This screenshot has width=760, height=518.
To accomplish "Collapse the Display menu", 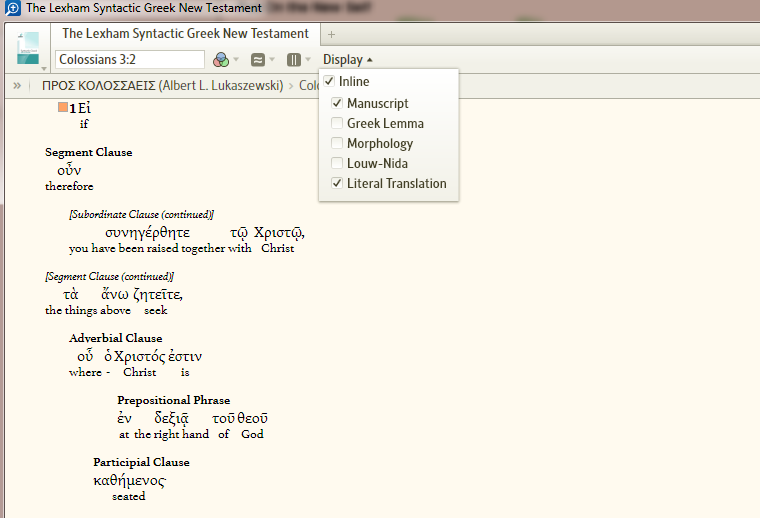I will click(x=348, y=60).
